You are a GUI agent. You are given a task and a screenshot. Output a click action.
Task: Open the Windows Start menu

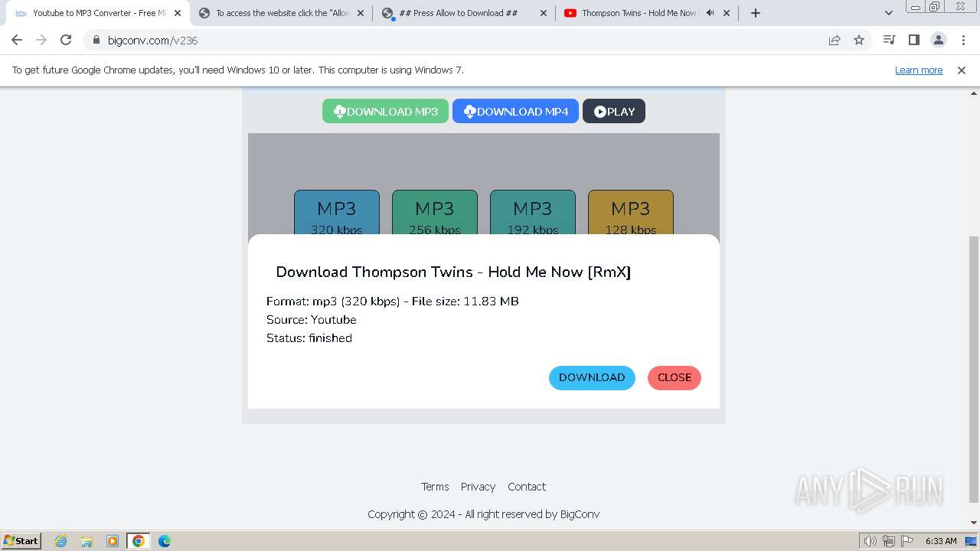pos(21,540)
